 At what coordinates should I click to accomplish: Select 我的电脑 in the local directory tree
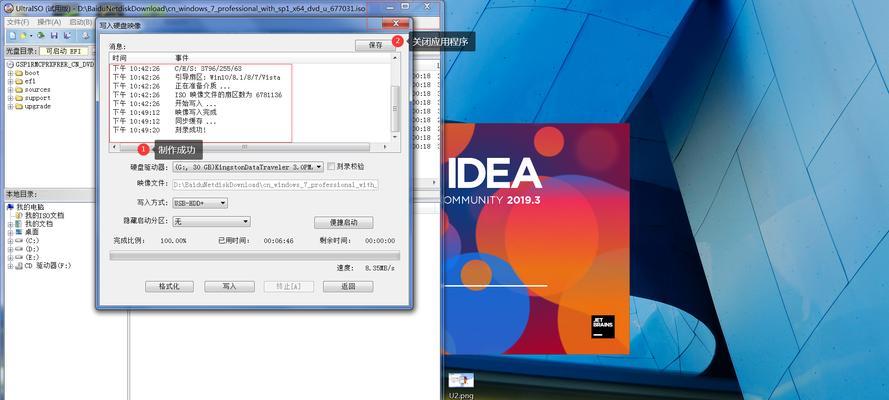pyautogui.click(x=26, y=207)
